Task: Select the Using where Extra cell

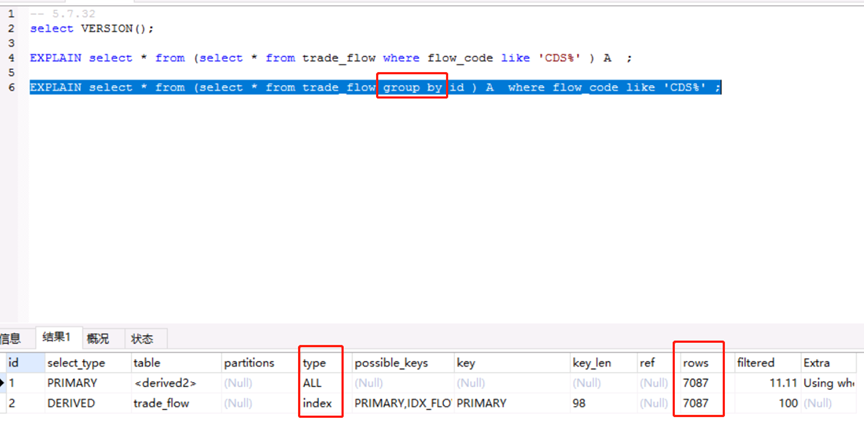Action: click(x=829, y=383)
